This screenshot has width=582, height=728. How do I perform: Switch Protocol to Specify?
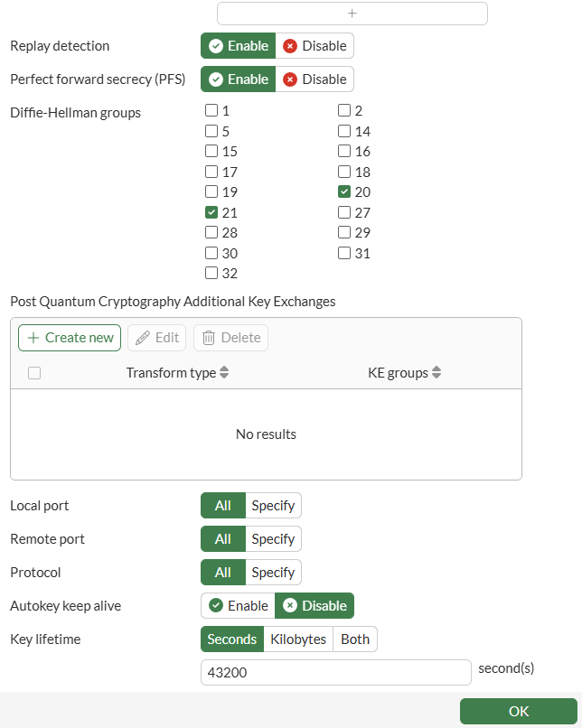click(x=273, y=572)
